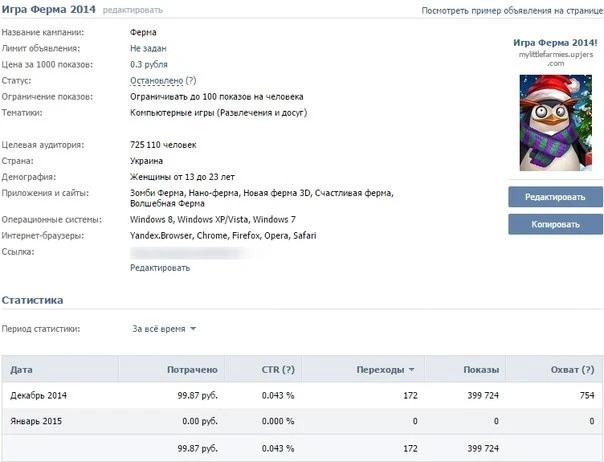Click the question mark in Охват column header
Screen dimensions: 604x462
[x=584, y=370]
